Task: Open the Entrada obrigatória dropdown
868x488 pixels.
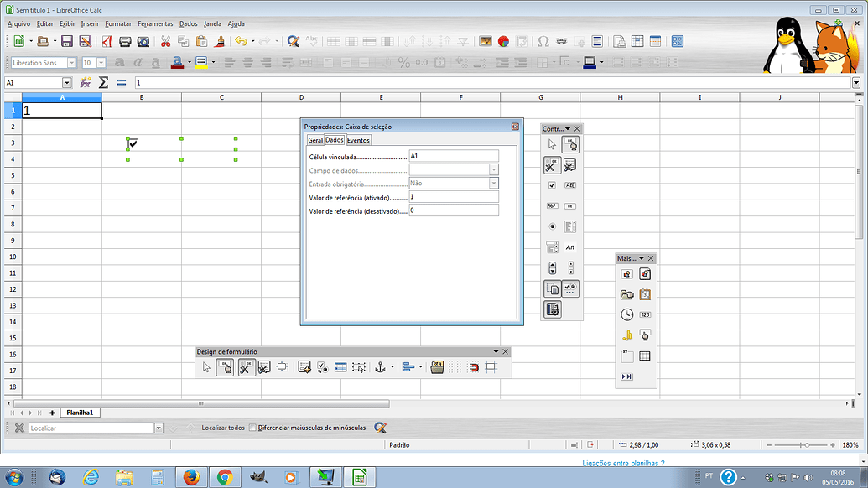Action: click(x=493, y=183)
